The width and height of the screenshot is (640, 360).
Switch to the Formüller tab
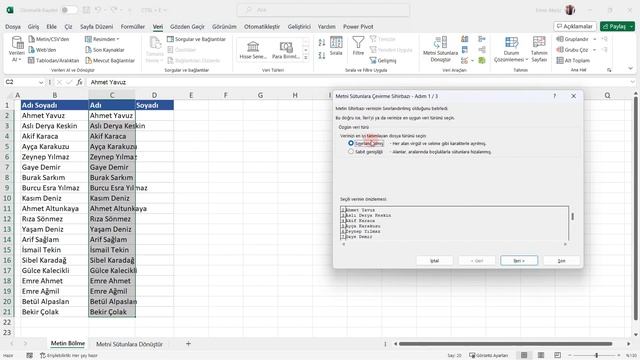[133, 27]
